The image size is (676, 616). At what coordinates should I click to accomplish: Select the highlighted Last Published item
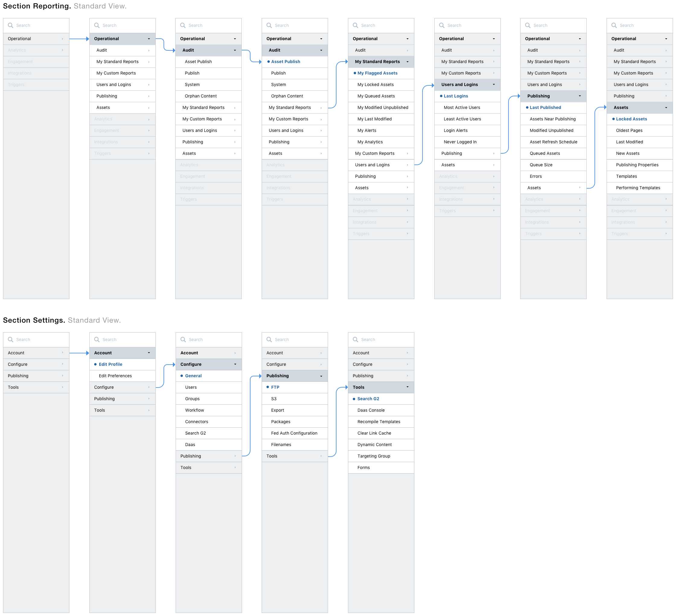click(x=545, y=108)
